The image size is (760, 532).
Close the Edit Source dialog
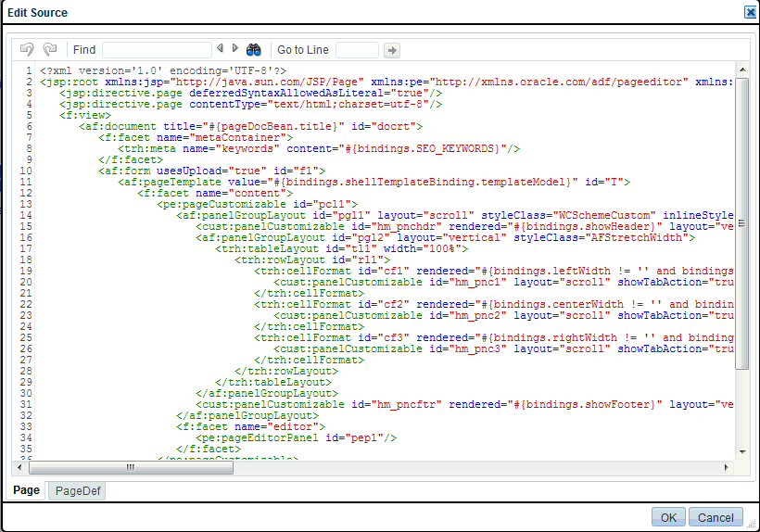tap(751, 12)
